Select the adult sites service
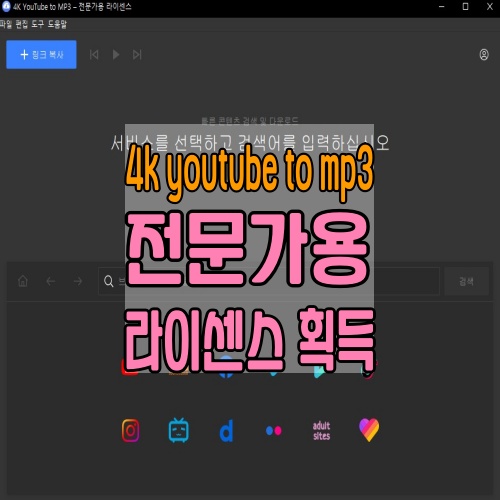500x500 pixels. click(x=322, y=431)
